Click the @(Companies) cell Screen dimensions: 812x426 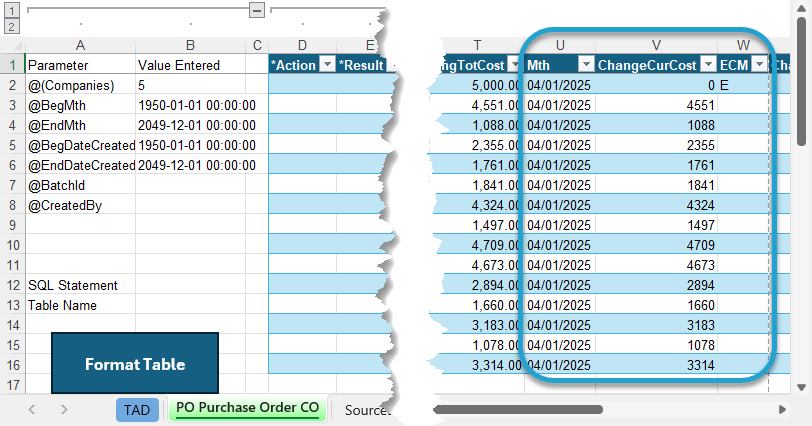pos(80,85)
